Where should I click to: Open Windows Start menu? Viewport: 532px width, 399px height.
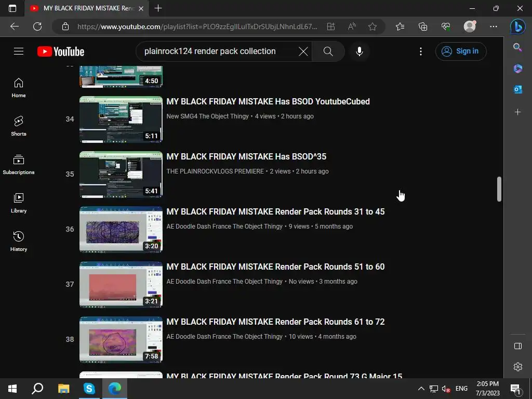click(x=12, y=389)
